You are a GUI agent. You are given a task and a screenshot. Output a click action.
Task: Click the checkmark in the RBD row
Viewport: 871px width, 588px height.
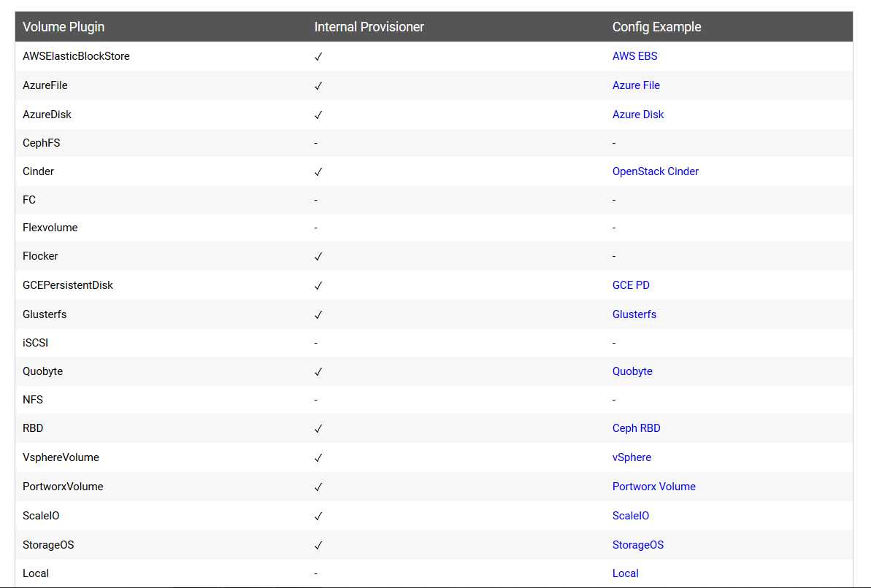[x=318, y=429]
